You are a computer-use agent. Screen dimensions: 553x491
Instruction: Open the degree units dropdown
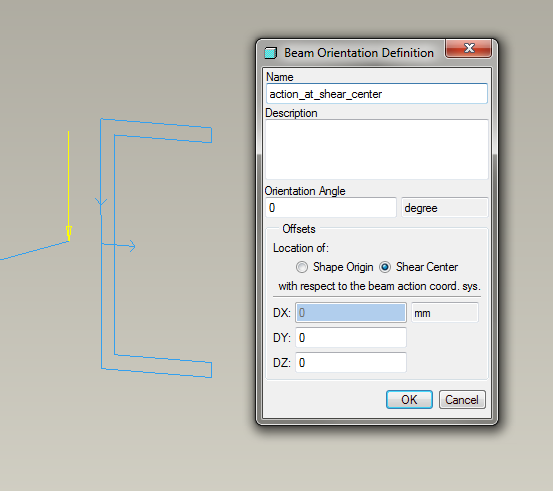444,208
